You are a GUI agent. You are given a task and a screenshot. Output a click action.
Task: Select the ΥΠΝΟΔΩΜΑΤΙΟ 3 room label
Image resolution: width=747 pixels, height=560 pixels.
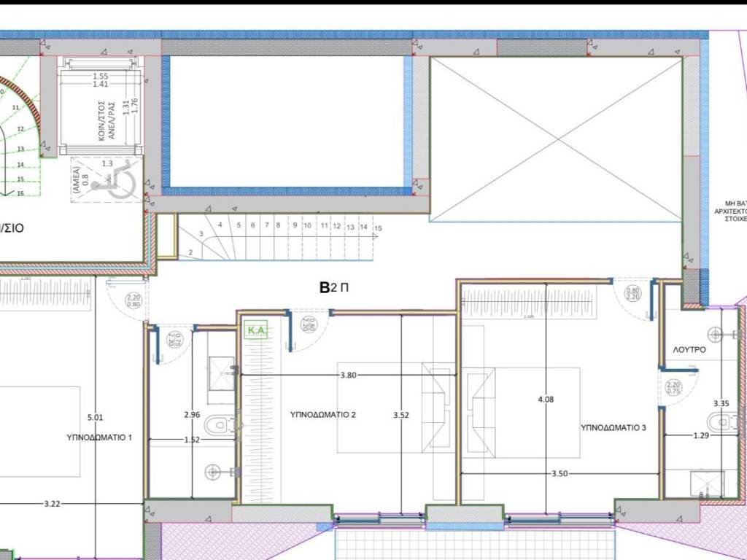click(614, 427)
